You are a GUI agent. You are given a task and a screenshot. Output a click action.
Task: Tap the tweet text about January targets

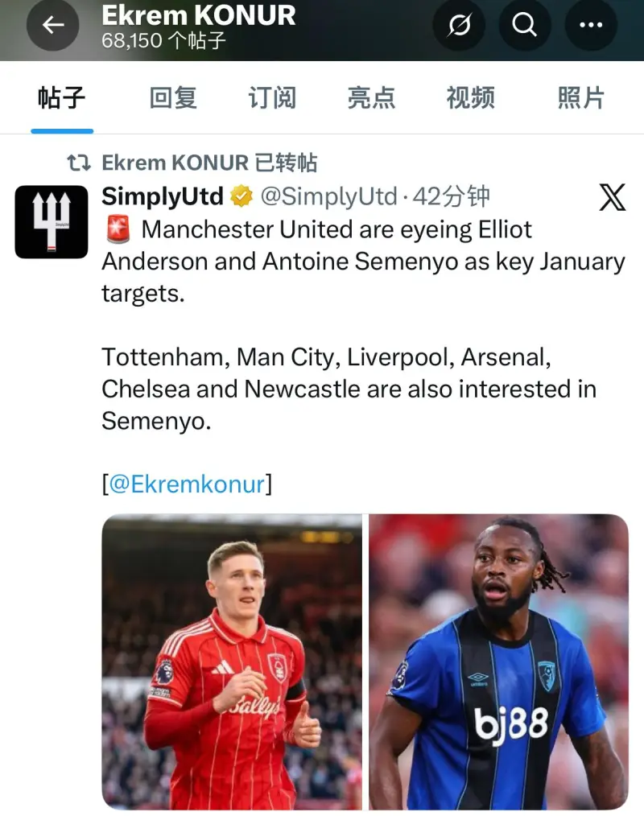pos(362,262)
